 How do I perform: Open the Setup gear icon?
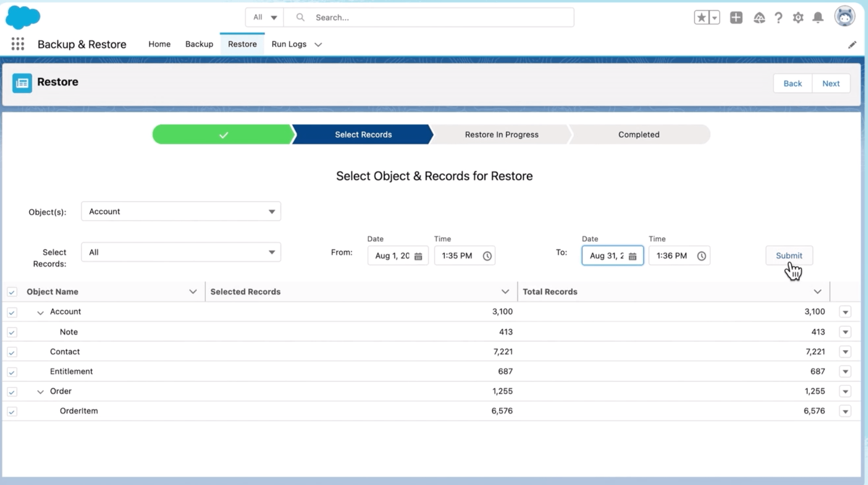798,18
